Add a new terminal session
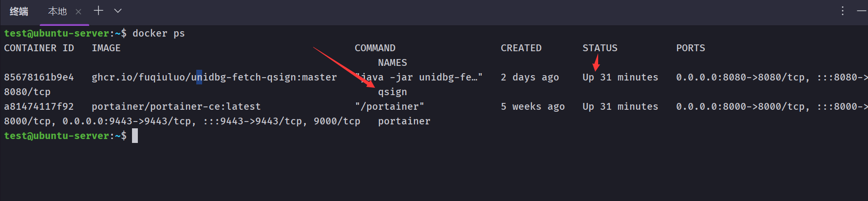 (x=98, y=11)
